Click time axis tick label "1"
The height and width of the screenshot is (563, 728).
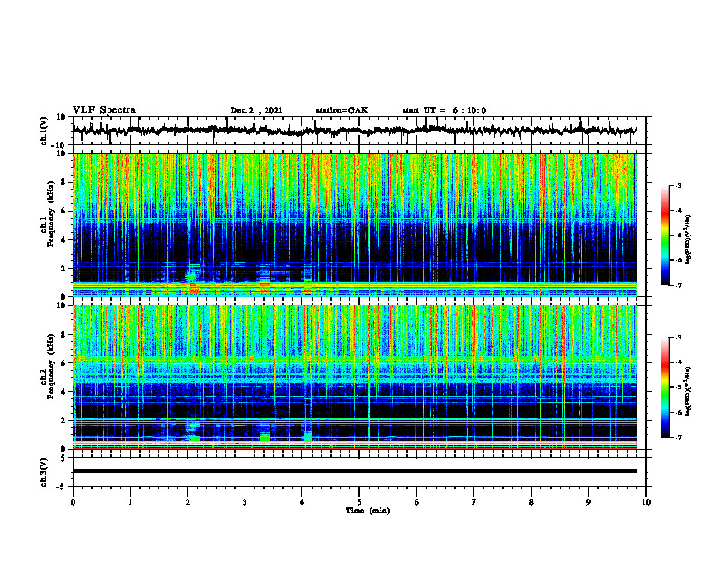pyautogui.click(x=130, y=502)
